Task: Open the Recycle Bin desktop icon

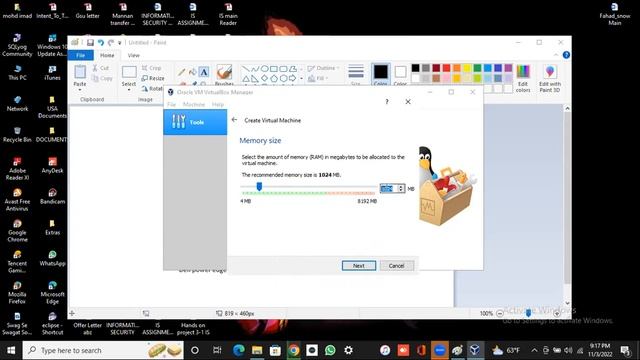Action: point(17,134)
